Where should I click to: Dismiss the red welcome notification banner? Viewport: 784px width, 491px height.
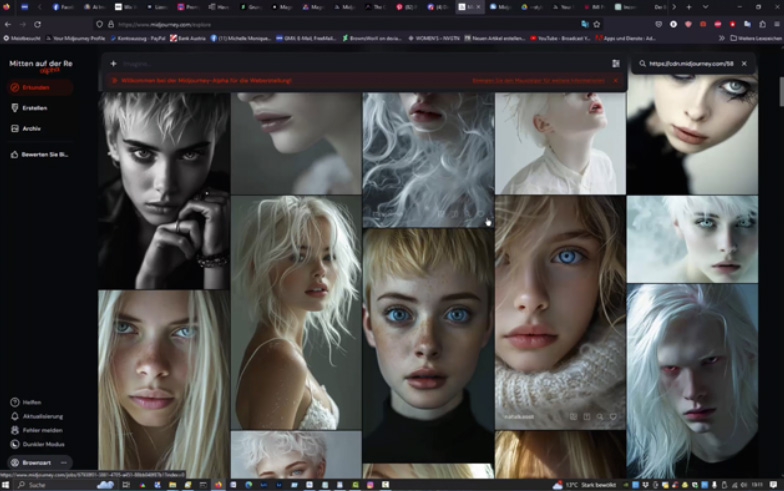[615, 81]
